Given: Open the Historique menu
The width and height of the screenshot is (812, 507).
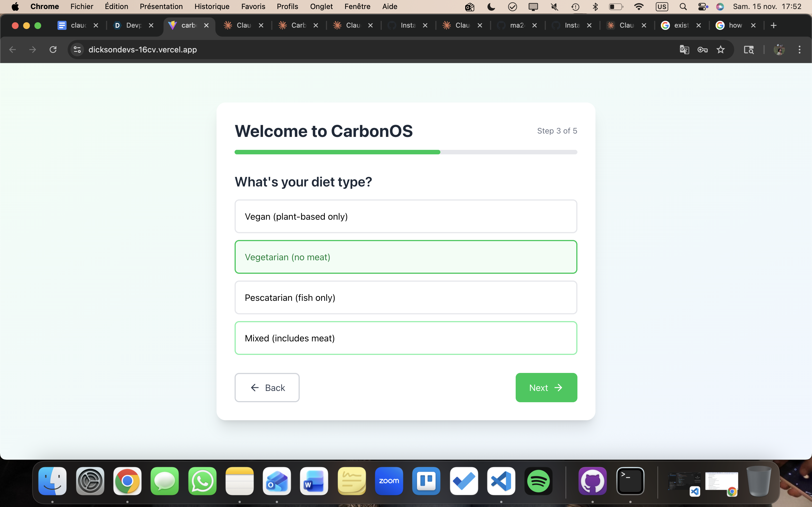Looking at the screenshot, I should click(x=212, y=7).
